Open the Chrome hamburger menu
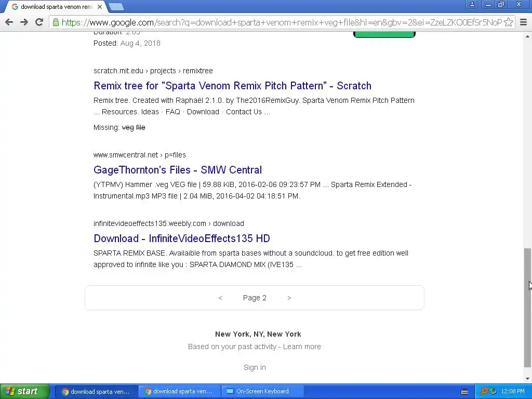The width and height of the screenshot is (532, 399). (x=524, y=22)
